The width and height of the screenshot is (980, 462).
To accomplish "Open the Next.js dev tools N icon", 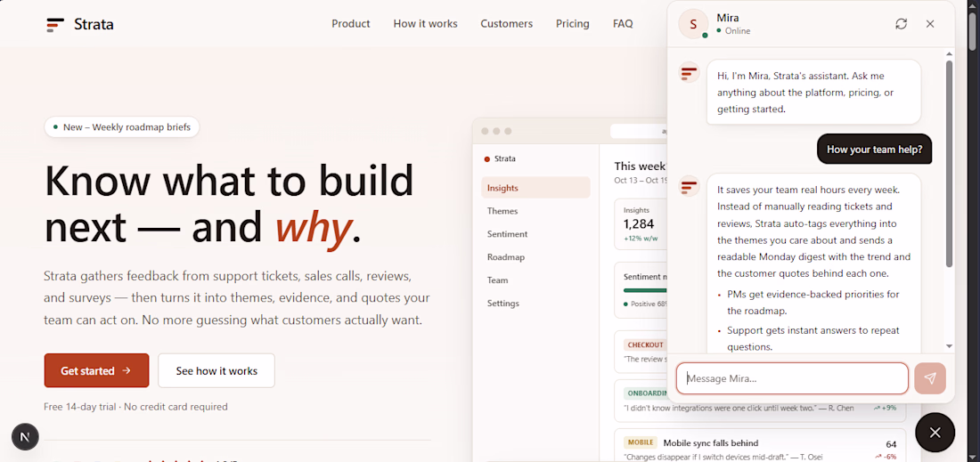I will coord(25,436).
